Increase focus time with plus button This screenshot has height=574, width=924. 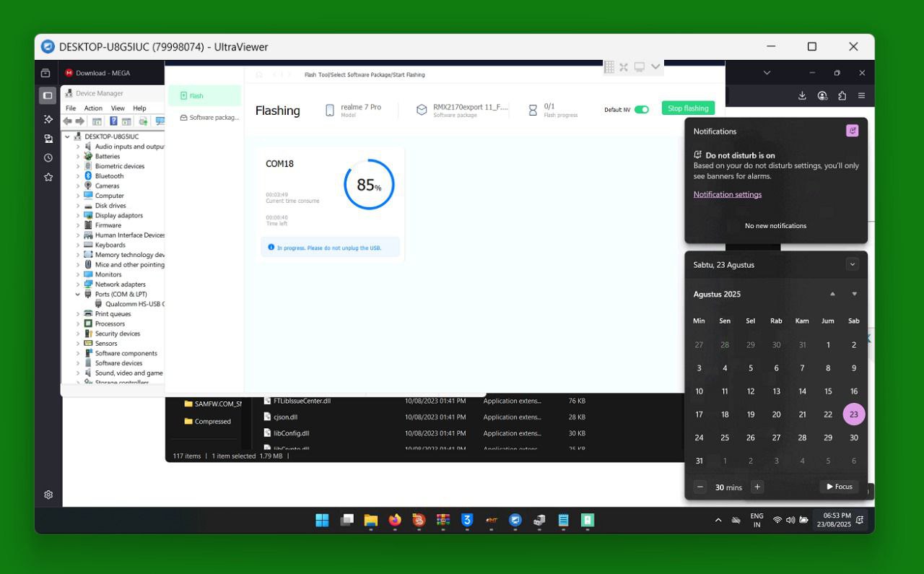pyautogui.click(x=757, y=487)
